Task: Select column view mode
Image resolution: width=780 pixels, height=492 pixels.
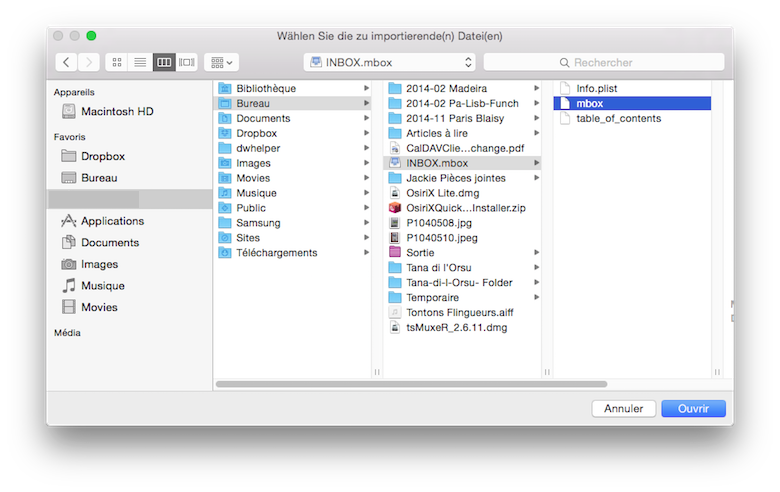Action: coord(164,62)
